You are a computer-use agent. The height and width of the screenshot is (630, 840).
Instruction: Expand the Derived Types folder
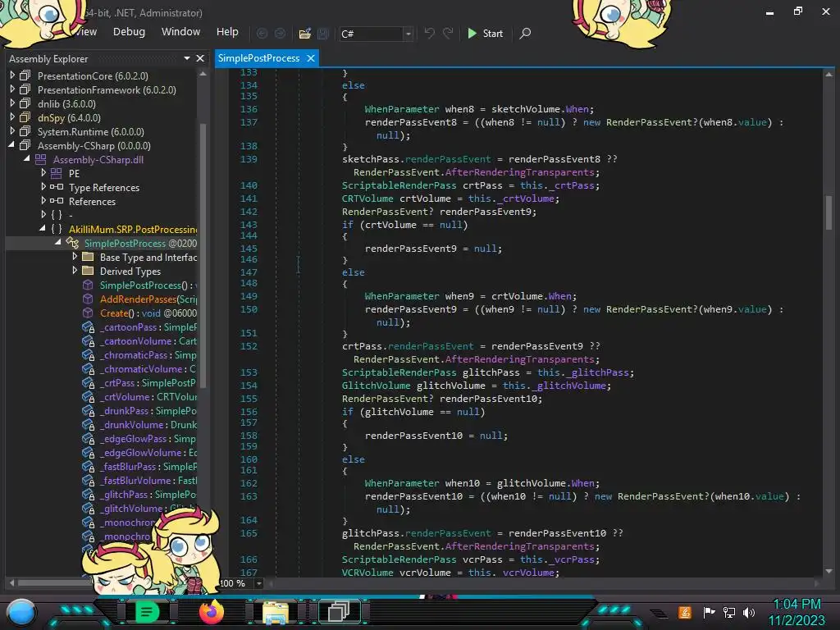[x=75, y=271]
